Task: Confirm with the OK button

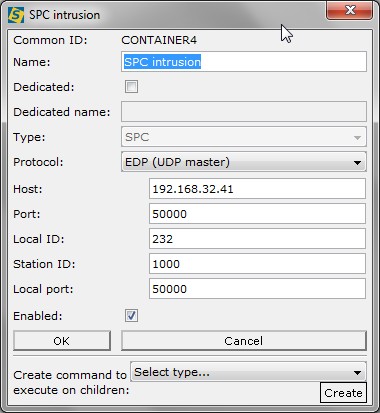Action: pos(62,341)
